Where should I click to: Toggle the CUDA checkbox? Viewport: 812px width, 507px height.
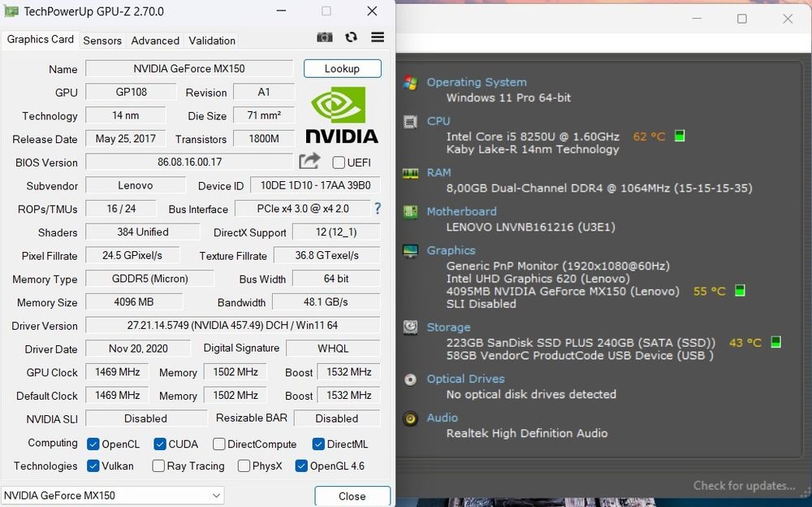(160, 444)
